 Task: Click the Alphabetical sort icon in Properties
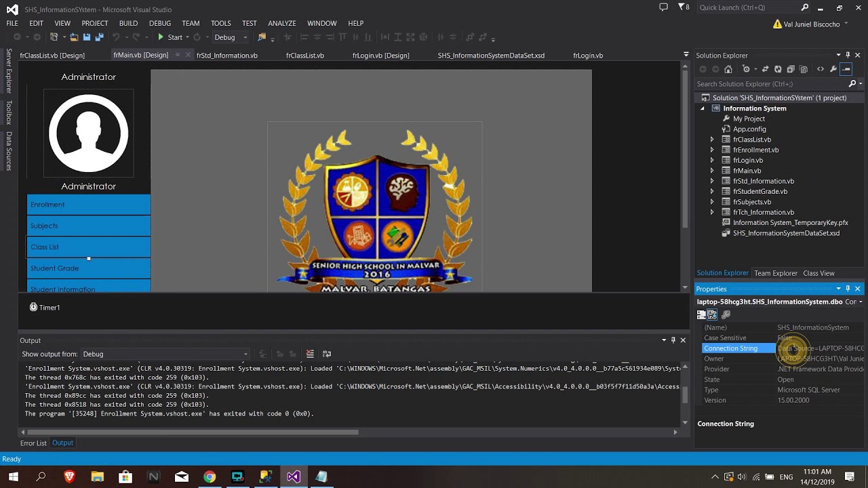click(712, 314)
